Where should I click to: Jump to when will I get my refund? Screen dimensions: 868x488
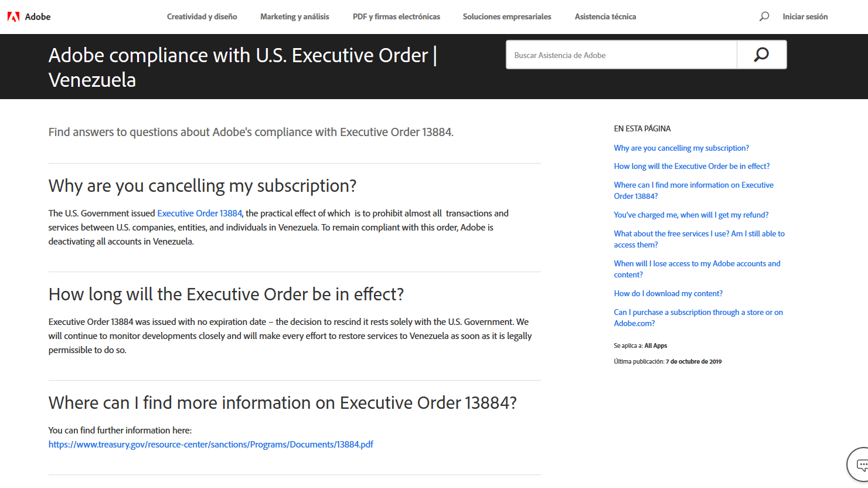click(x=691, y=215)
